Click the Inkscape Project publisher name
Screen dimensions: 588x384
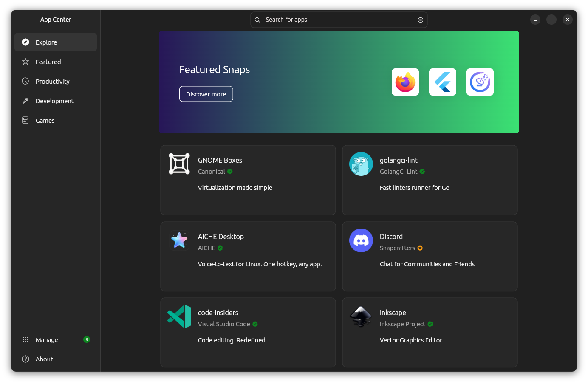[x=402, y=324]
